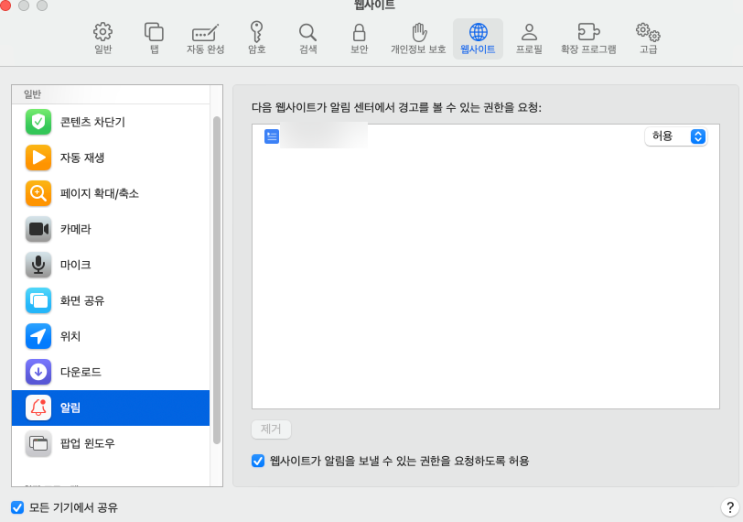Screen dimensions: 743x522
Task: Open 팝업 윈도우 sidebar item
Action: pos(111,443)
